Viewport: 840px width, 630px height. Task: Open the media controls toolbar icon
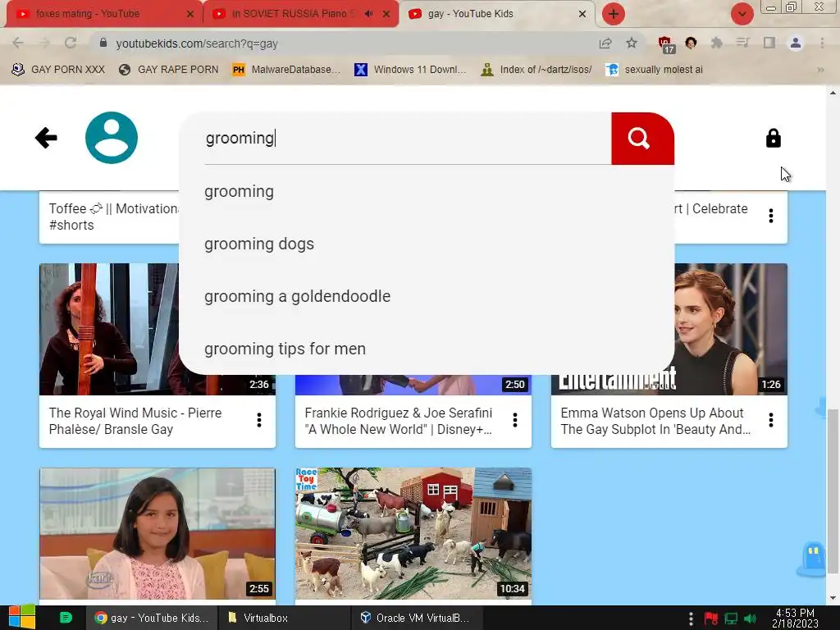point(742,43)
